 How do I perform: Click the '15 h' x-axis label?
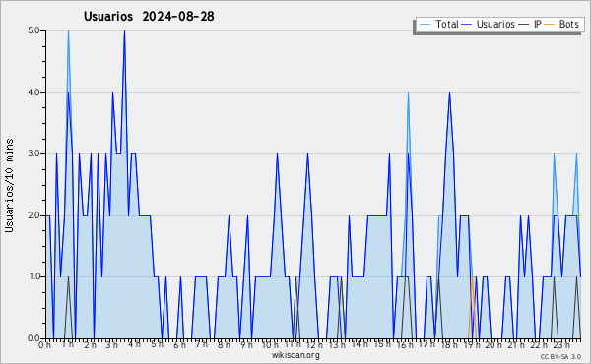[x=382, y=344]
